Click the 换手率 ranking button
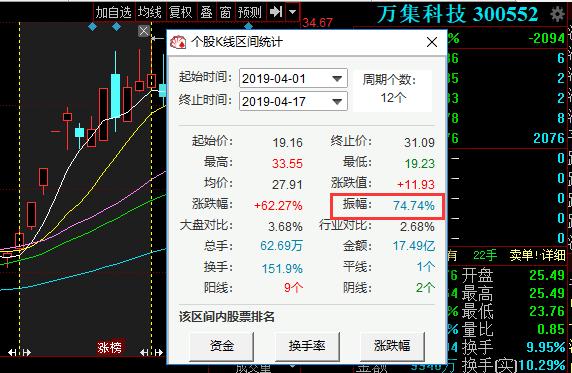The height and width of the screenshot is (373, 572). [307, 346]
